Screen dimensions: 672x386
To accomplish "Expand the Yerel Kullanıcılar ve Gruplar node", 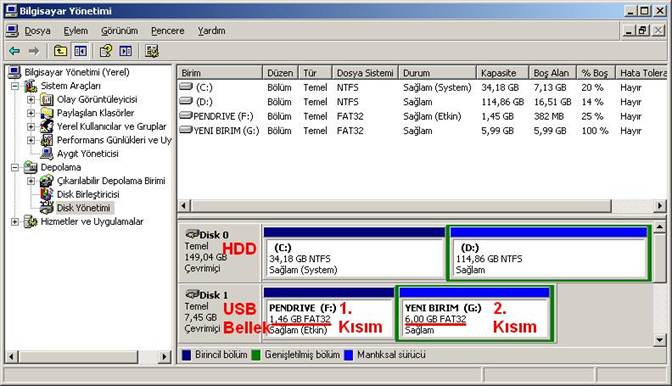I will coord(31,127).
